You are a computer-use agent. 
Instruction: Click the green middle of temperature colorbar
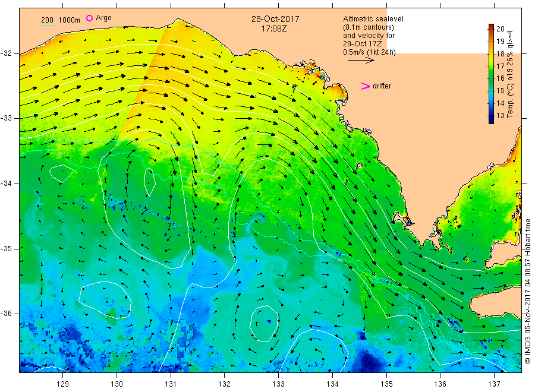point(491,74)
